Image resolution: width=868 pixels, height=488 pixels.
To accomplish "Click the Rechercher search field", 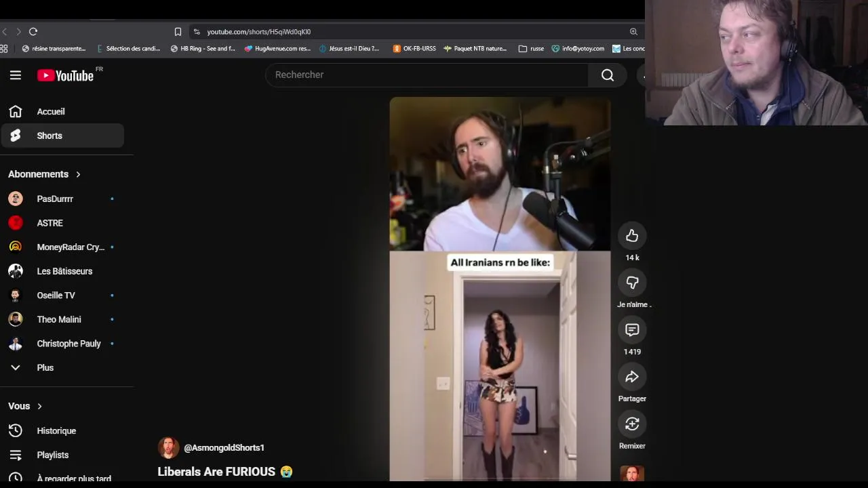I will coord(427,75).
